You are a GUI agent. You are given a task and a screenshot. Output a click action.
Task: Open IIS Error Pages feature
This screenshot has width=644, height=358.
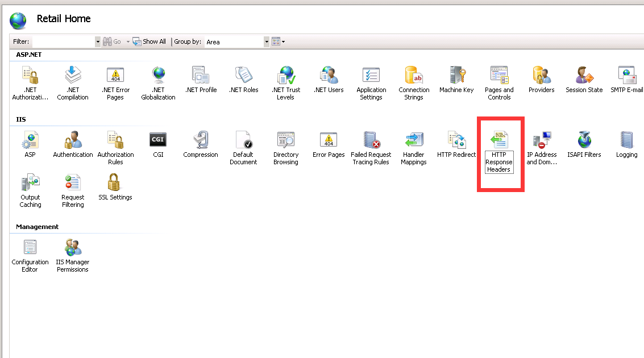coord(329,144)
